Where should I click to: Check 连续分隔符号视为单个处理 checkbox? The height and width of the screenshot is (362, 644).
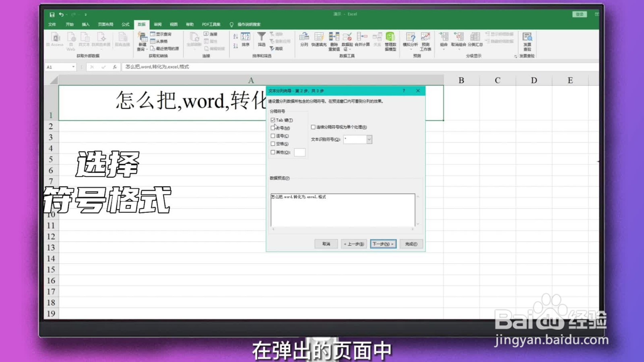[313, 127]
